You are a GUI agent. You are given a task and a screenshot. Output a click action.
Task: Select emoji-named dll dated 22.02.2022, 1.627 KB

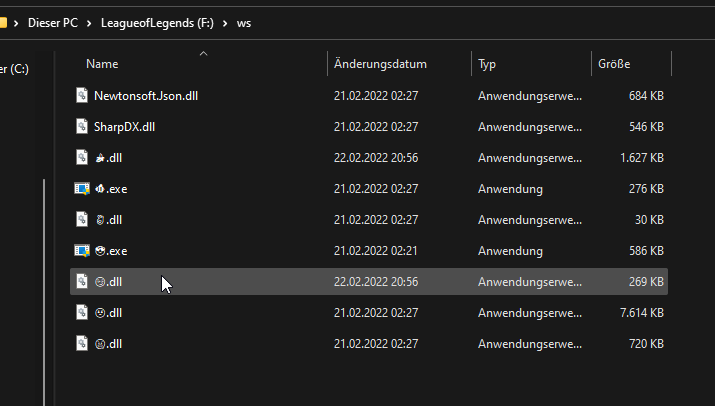click(x=108, y=158)
